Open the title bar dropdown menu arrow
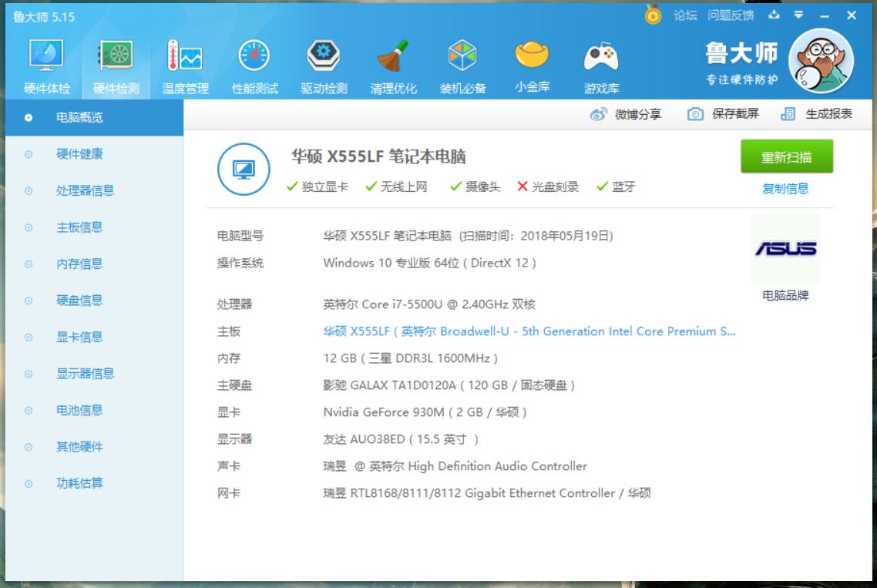The width and height of the screenshot is (877, 588). (x=798, y=15)
